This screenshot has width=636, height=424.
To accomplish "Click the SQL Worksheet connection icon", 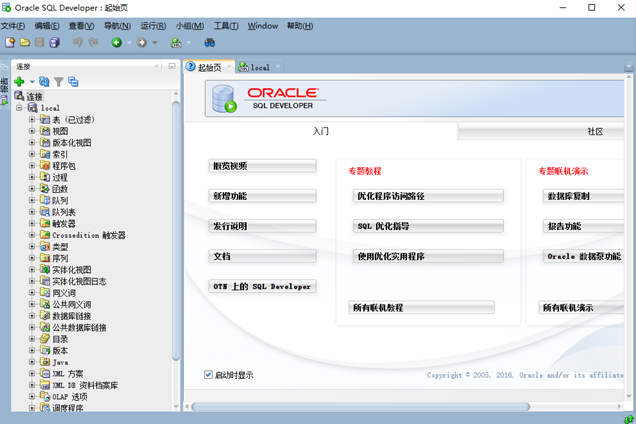I will tap(176, 43).
